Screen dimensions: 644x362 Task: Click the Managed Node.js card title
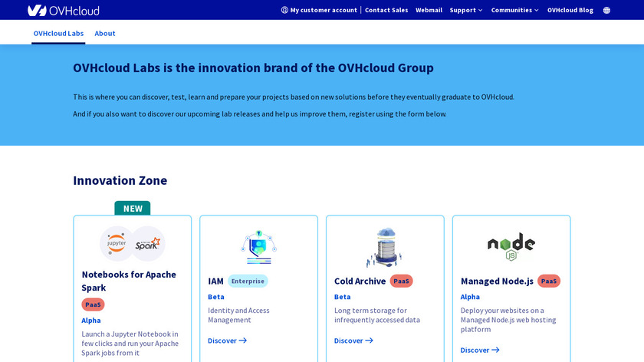[497, 281]
